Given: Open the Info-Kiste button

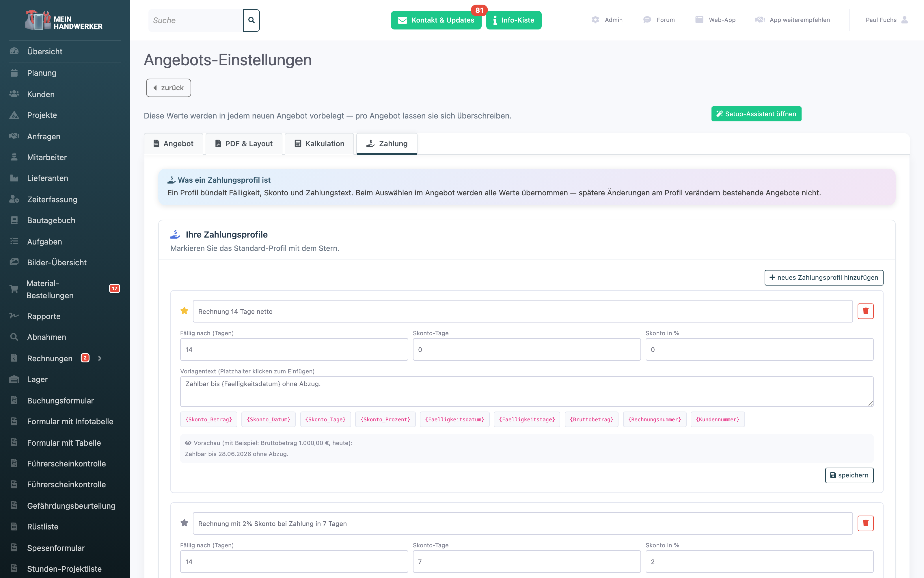Looking at the screenshot, I should click(514, 20).
